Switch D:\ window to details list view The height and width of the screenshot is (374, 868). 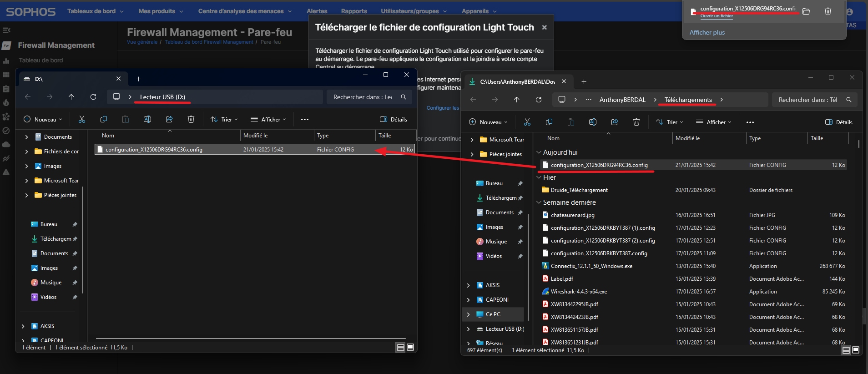click(401, 347)
